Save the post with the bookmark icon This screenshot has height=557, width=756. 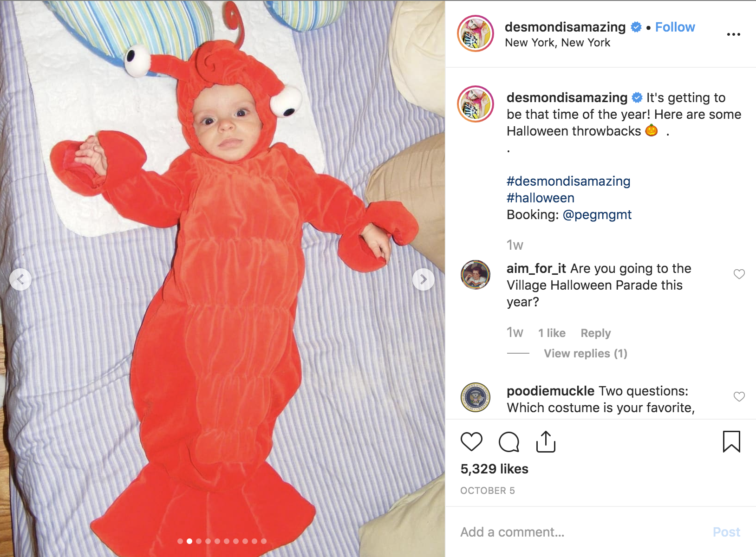pyautogui.click(x=731, y=441)
